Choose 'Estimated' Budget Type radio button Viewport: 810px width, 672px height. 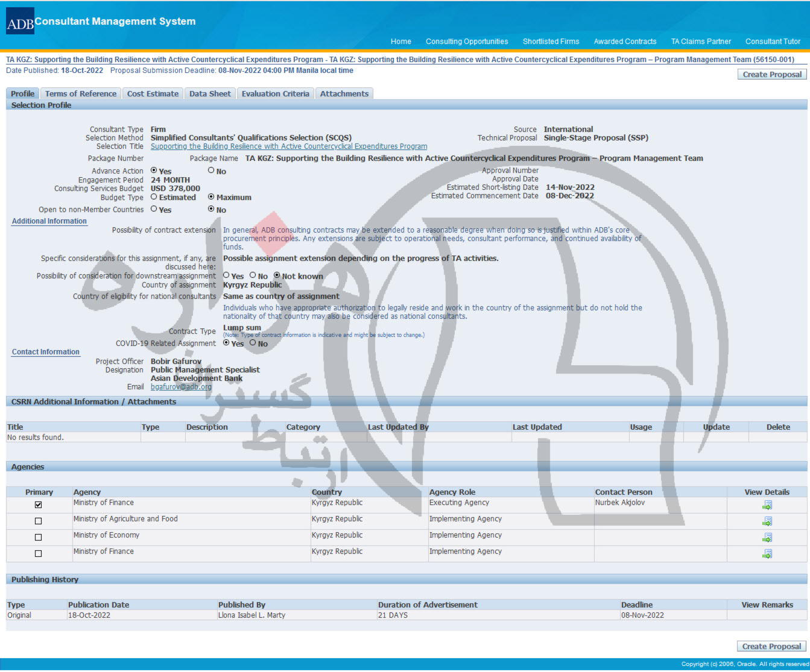pyautogui.click(x=154, y=196)
